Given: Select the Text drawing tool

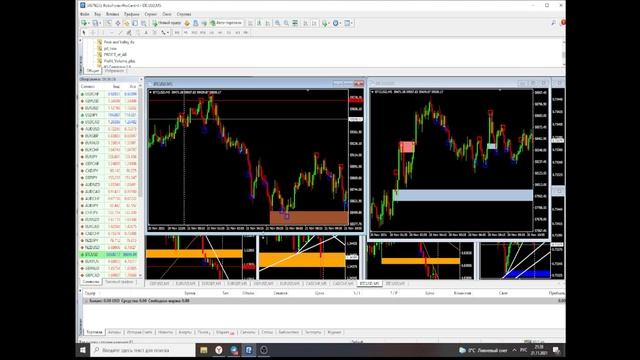Looking at the screenshot, I should tap(146, 33).
